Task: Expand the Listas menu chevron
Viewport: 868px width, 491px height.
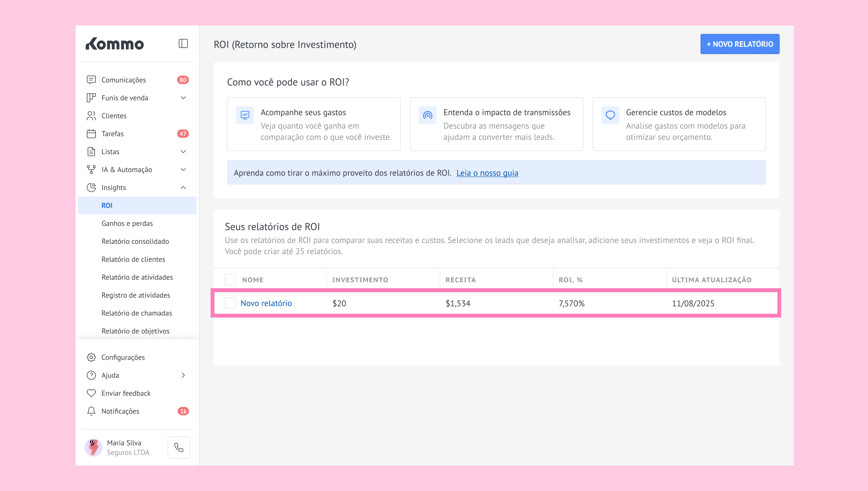Action: coord(183,152)
